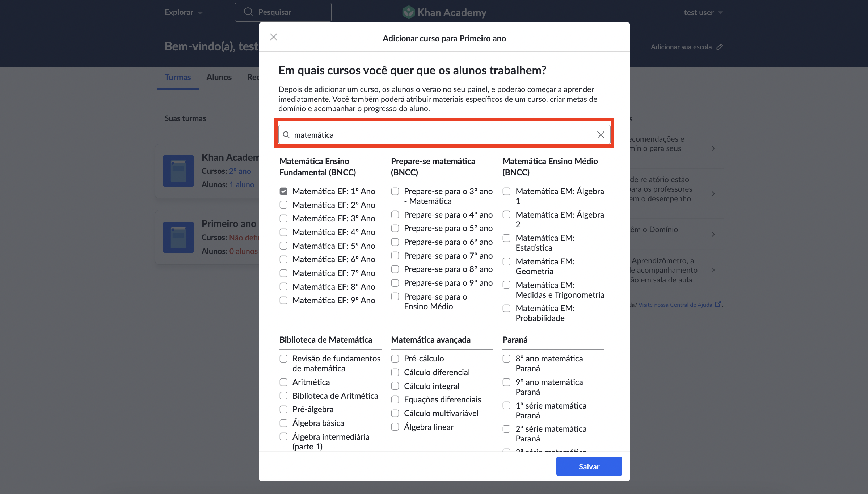Expand the relatório para os professores chevron
Screen dimensions: 868x494
pyautogui.click(x=713, y=194)
